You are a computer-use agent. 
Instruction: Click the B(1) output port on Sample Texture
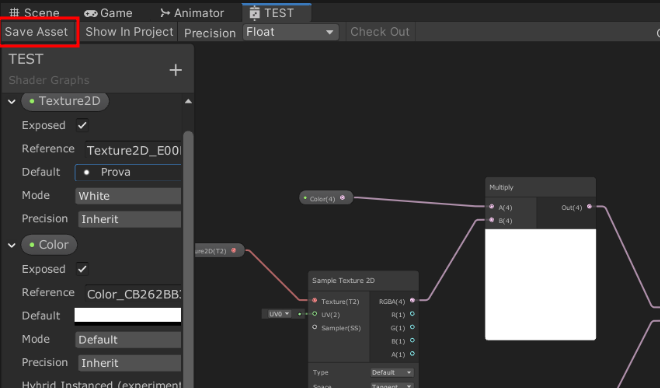coord(412,340)
